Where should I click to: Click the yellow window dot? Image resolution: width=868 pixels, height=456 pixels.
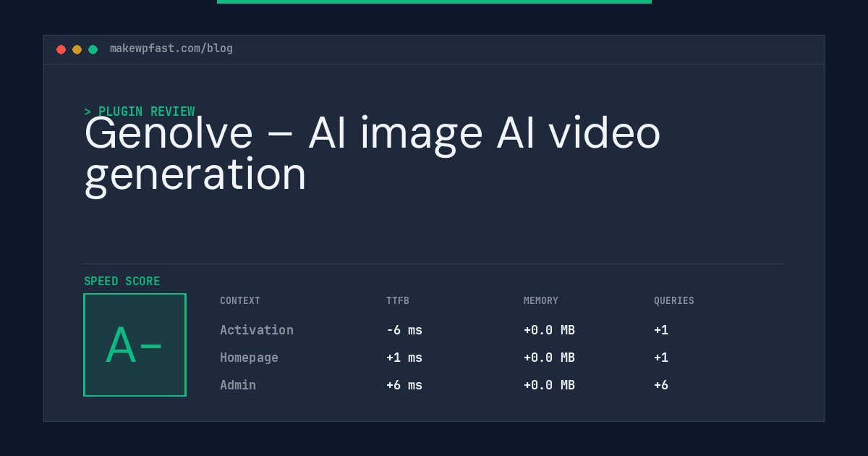pos(77,49)
